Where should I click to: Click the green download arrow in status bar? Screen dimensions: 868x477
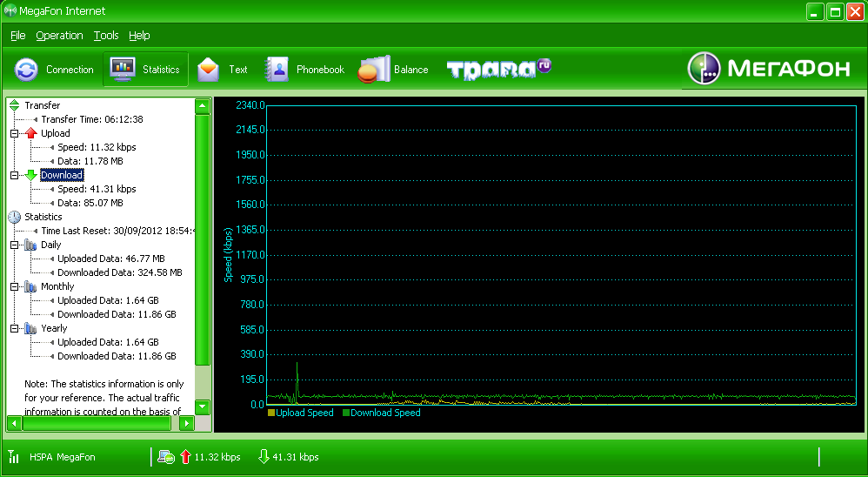pos(264,456)
